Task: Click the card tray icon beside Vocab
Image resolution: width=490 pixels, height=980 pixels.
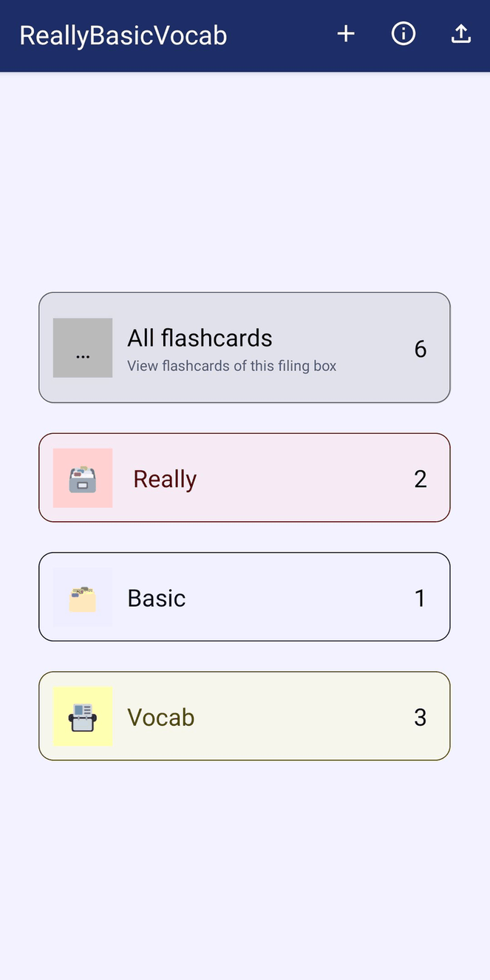Action: (82, 716)
